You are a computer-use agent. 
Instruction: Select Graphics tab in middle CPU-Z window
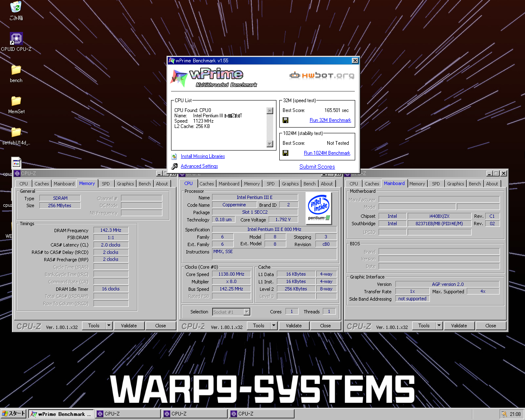[290, 184]
